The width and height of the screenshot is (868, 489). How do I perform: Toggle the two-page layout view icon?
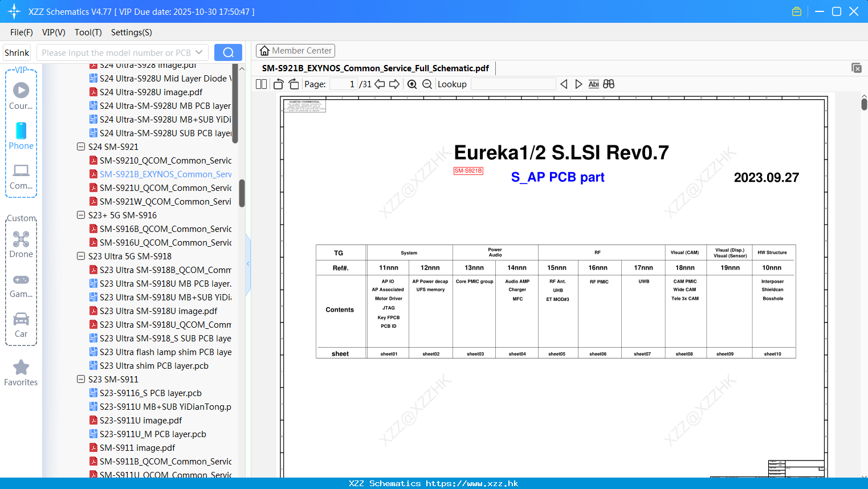tap(261, 84)
